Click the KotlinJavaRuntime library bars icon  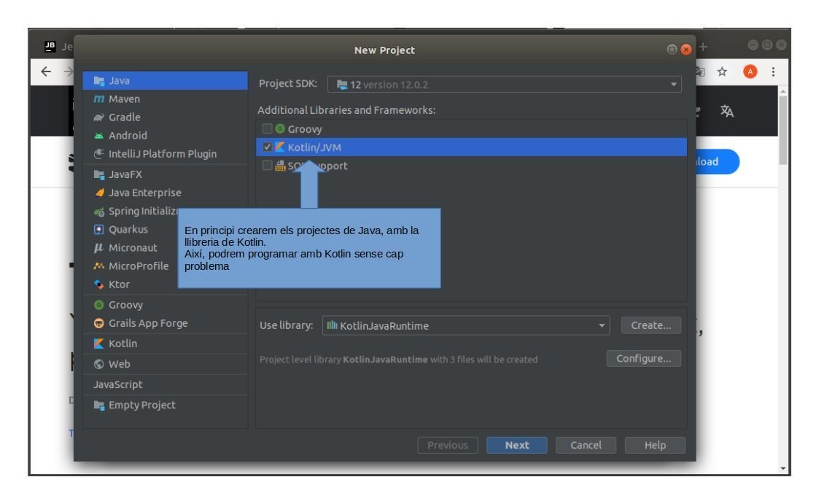333,325
